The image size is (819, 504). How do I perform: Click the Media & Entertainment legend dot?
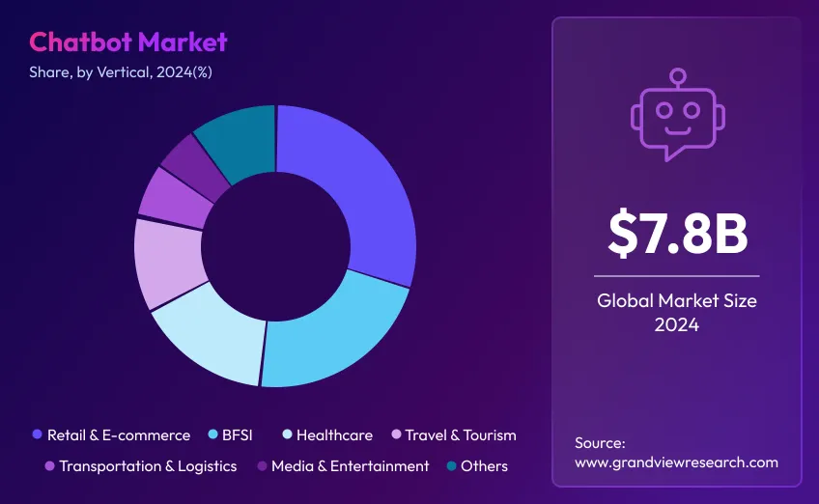pos(262,465)
